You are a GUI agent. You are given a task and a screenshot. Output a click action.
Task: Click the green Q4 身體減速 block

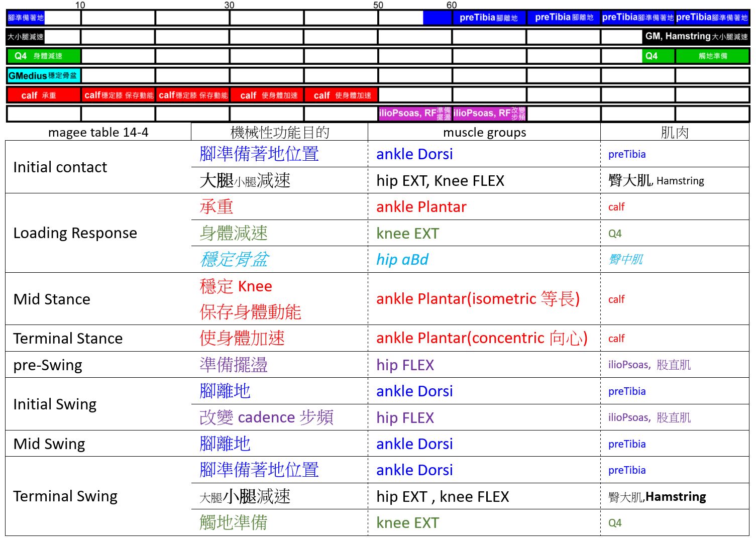pyautogui.click(x=43, y=56)
